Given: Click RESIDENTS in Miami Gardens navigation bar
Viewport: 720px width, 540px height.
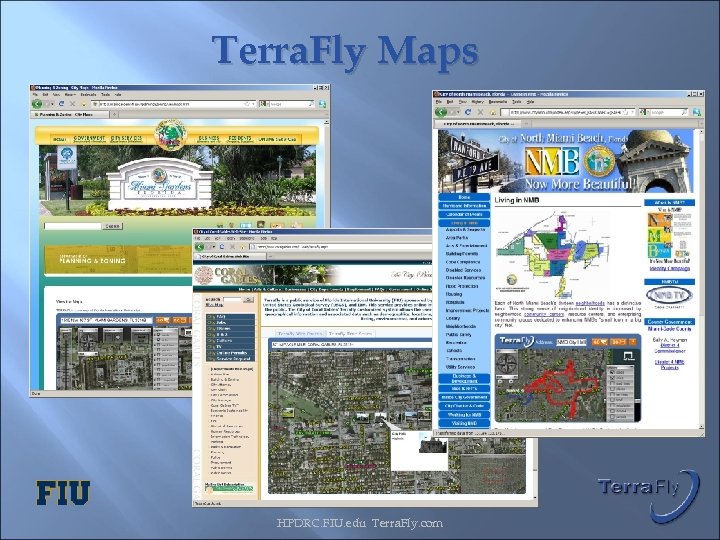Looking at the screenshot, I should point(239,139).
